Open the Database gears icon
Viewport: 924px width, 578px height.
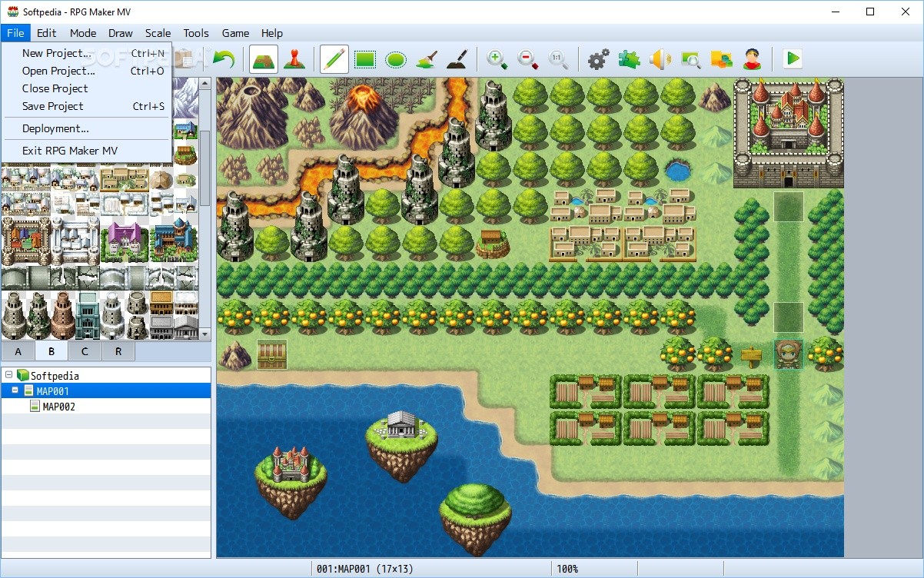[x=599, y=59]
